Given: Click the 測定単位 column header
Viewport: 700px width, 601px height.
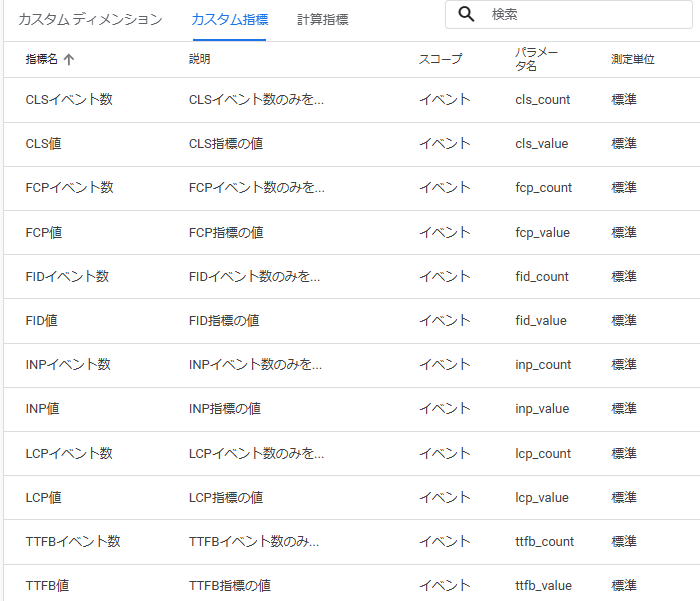Looking at the screenshot, I should pos(632,60).
